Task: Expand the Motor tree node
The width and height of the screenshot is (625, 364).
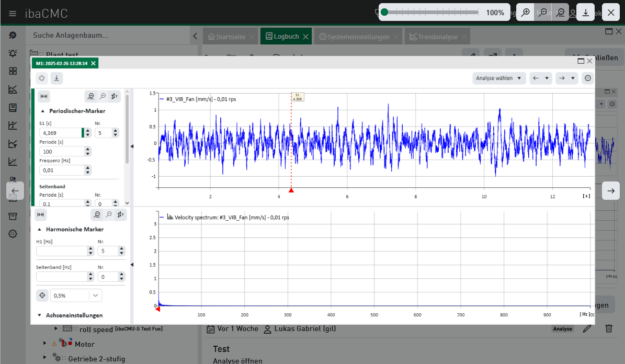Action: point(45,344)
